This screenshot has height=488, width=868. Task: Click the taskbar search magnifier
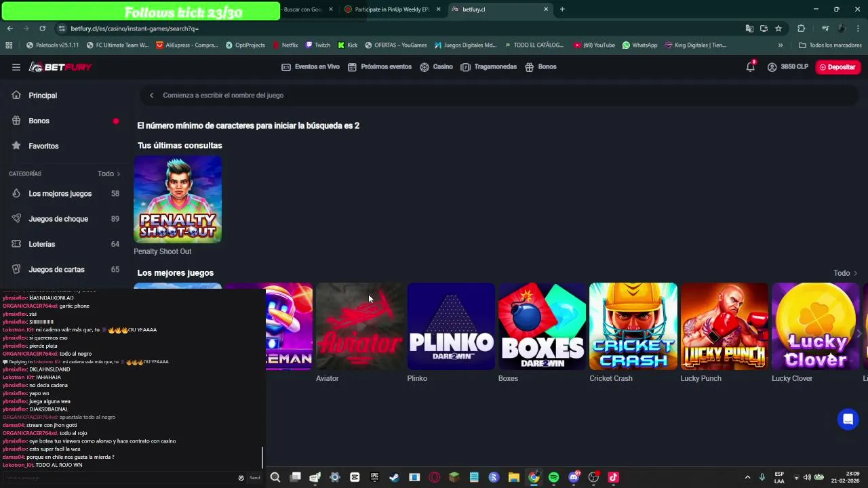(x=275, y=477)
